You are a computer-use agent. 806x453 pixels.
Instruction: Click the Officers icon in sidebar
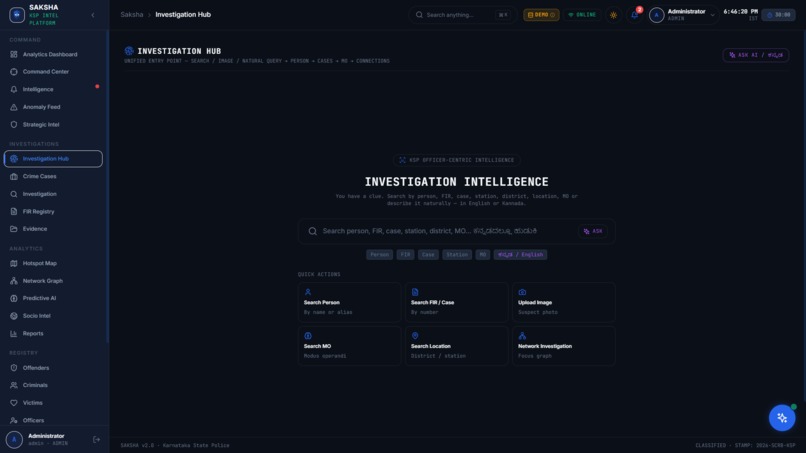pos(14,420)
